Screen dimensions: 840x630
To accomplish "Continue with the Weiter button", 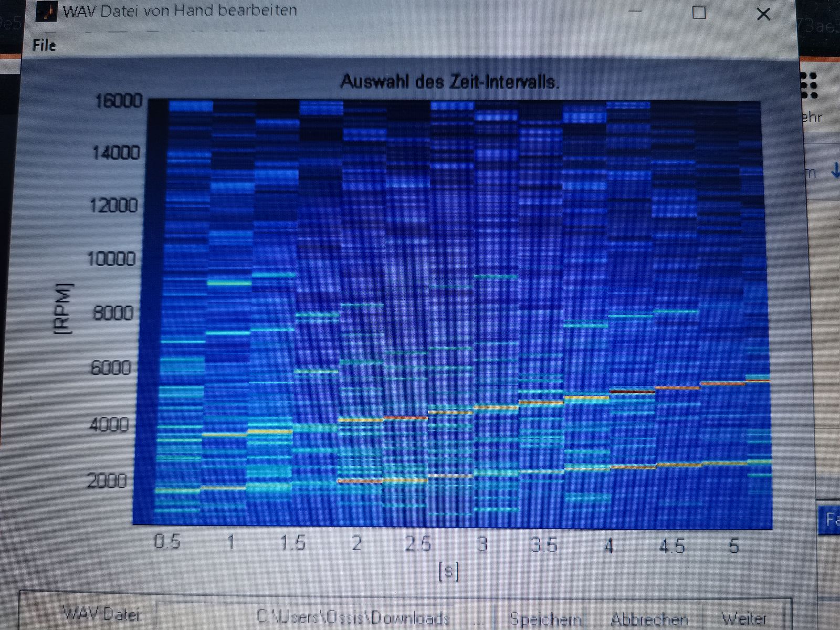I will pos(744,619).
